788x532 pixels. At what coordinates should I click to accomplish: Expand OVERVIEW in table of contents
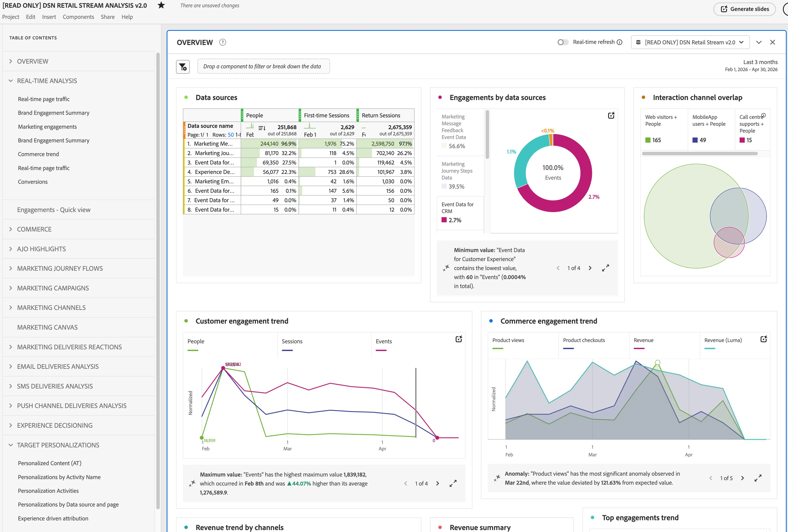click(x=10, y=61)
